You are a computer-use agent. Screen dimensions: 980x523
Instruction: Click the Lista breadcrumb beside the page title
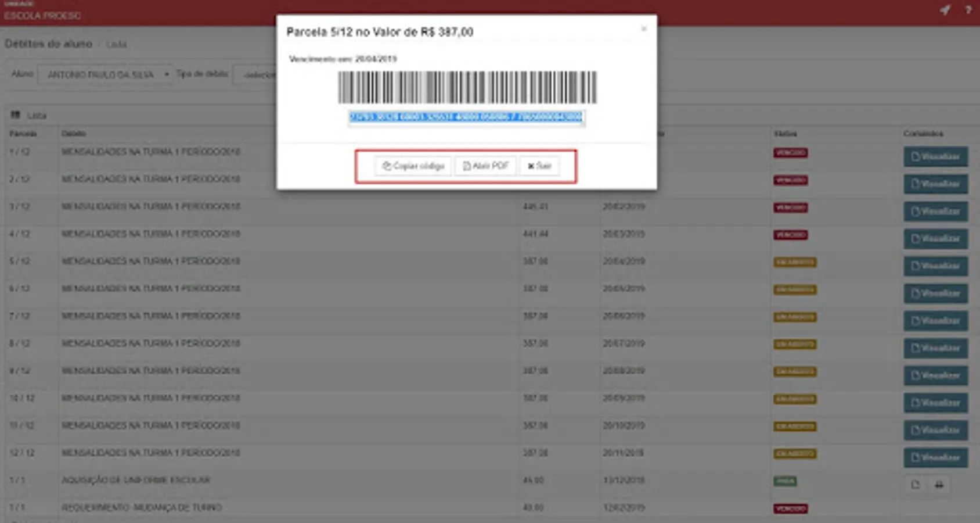pos(116,44)
